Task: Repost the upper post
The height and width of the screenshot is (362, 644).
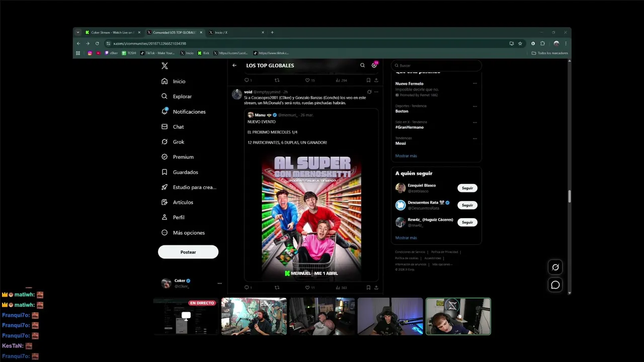Action: click(277, 80)
